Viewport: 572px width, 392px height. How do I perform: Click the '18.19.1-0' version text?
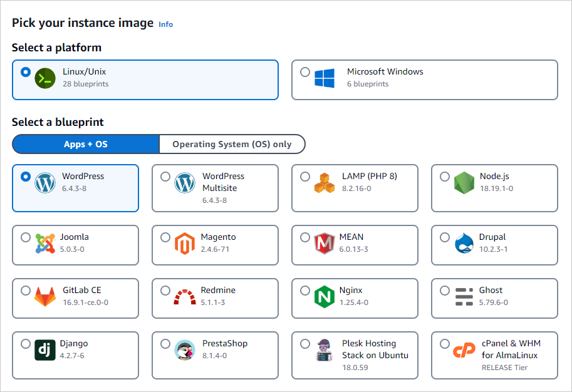pyautogui.click(x=496, y=188)
